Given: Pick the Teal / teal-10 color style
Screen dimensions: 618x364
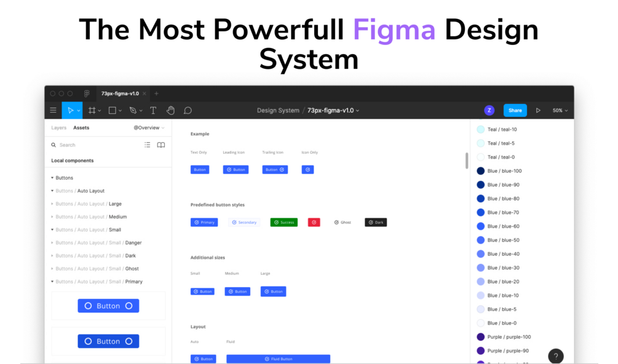Looking at the screenshot, I should coord(497,129).
